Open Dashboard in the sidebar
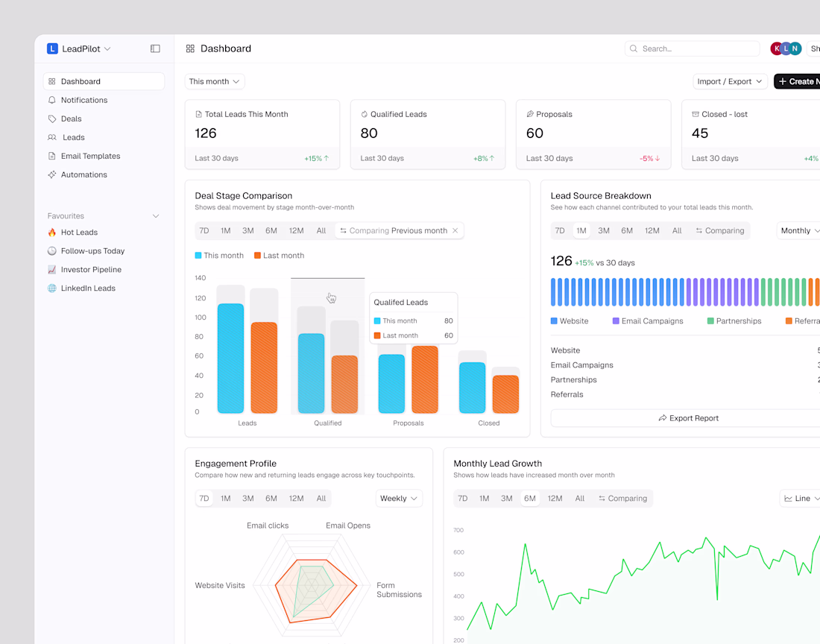The image size is (820, 644). click(x=104, y=81)
